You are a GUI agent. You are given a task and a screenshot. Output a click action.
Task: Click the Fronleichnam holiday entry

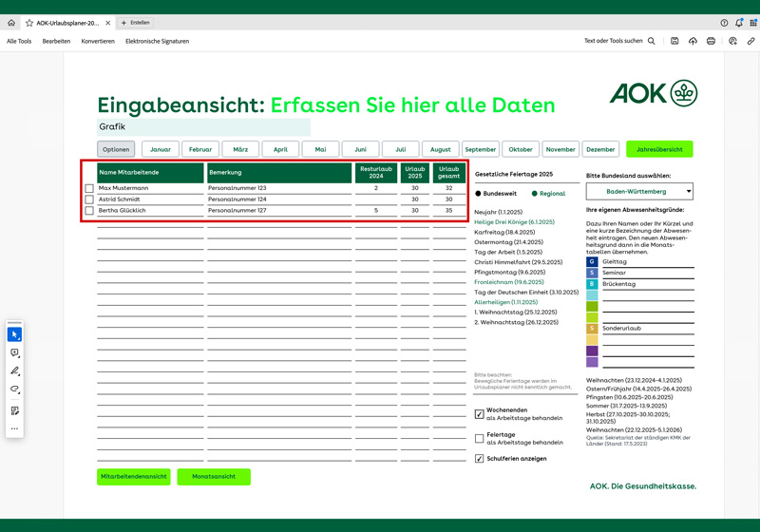click(x=509, y=282)
